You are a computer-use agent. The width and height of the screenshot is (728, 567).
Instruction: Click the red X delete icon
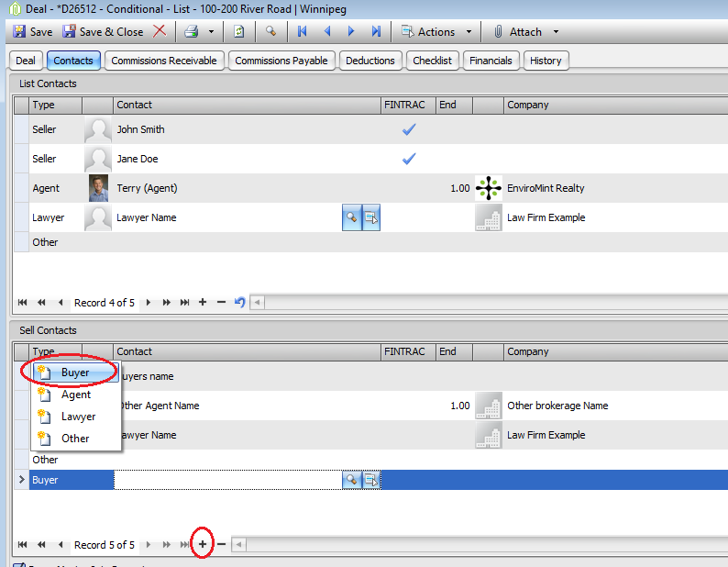click(x=160, y=31)
